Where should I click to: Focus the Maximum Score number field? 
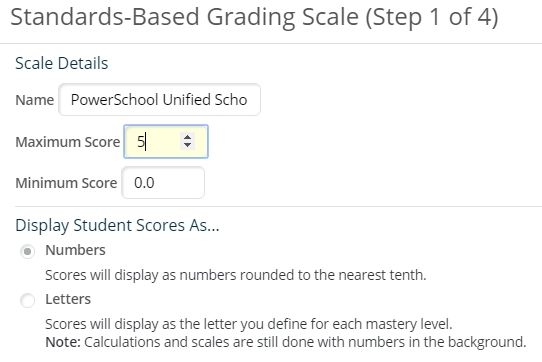[x=166, y=141]
